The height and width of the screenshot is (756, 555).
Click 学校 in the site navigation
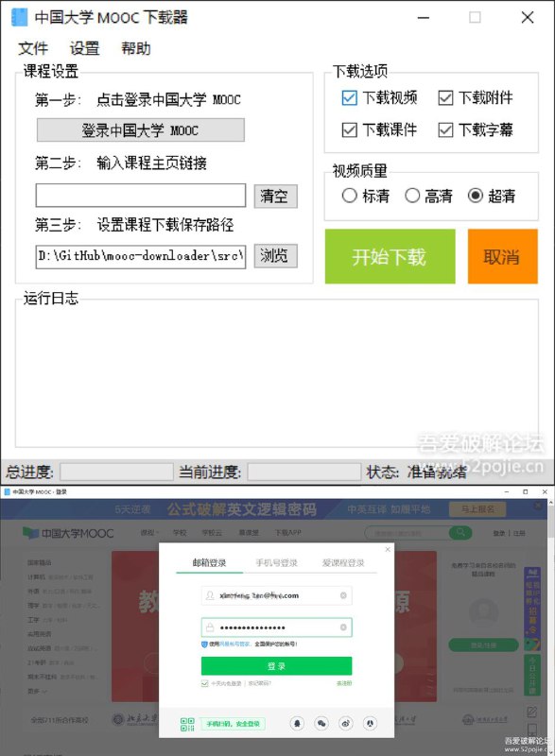click(x=180, y=533)
